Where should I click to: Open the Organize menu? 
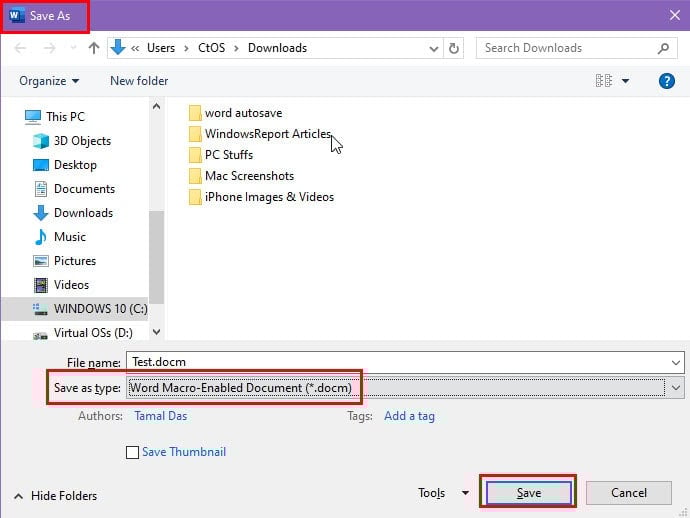(x=48, y=81)
